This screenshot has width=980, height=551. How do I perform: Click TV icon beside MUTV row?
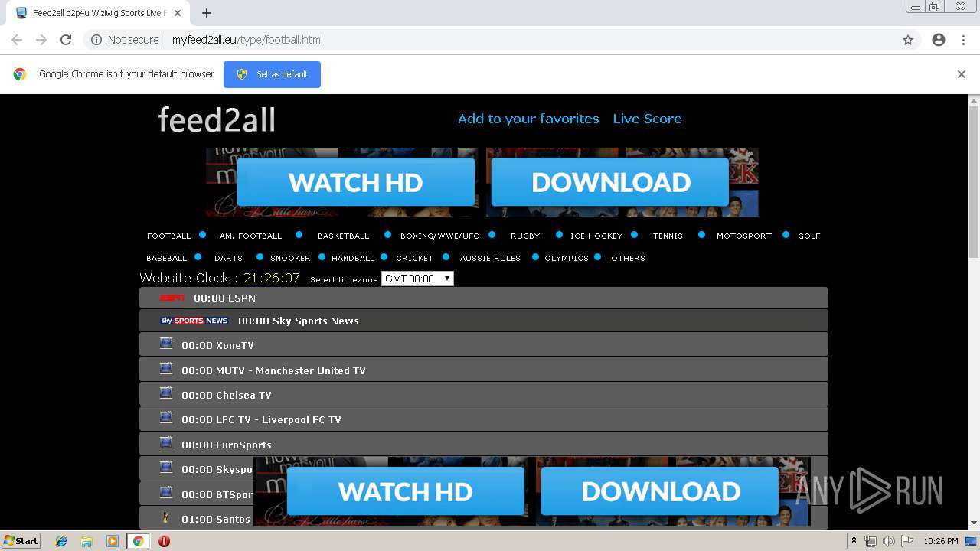tap(166, 369)
